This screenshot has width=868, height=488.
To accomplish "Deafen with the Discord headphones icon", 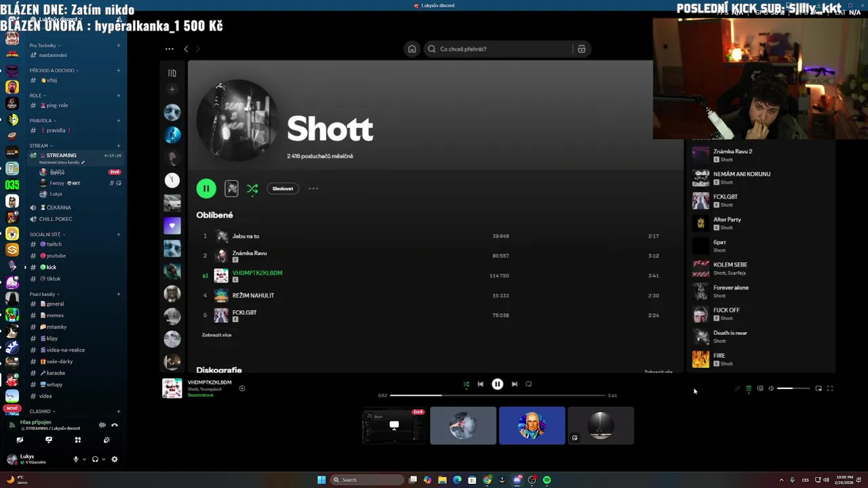I will click(95, 460).
